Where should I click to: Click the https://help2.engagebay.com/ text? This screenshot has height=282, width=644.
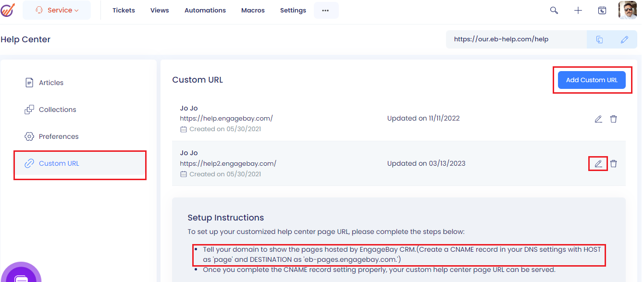pyautogui.click(x=228, y=163)
